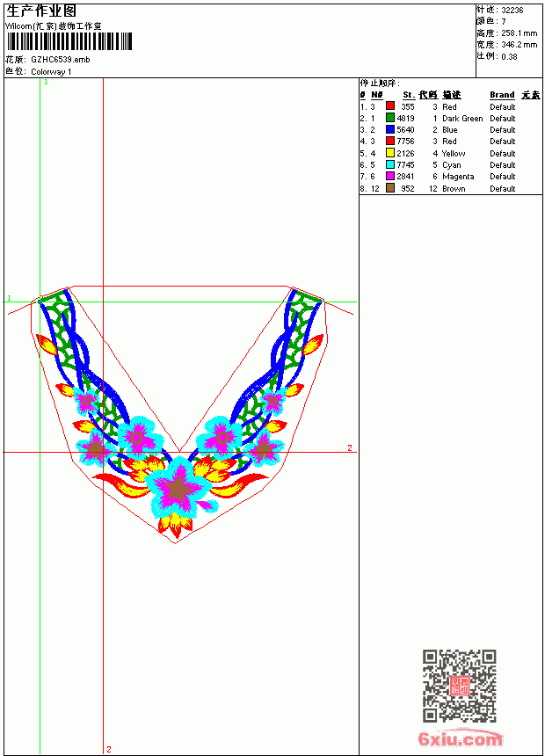
Task: Click the dark green color swatch
Action: coord(390,118)
